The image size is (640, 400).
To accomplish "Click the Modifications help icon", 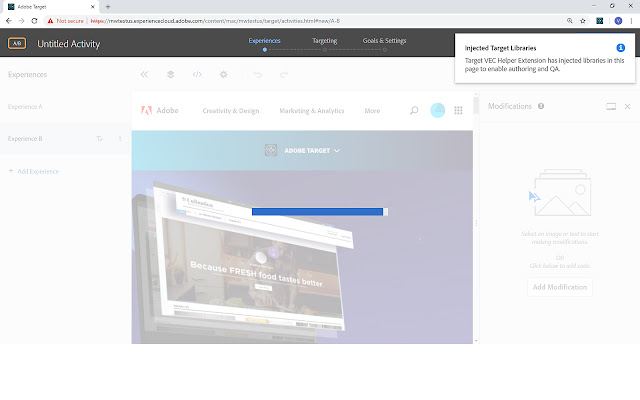I will click(541, 106).
